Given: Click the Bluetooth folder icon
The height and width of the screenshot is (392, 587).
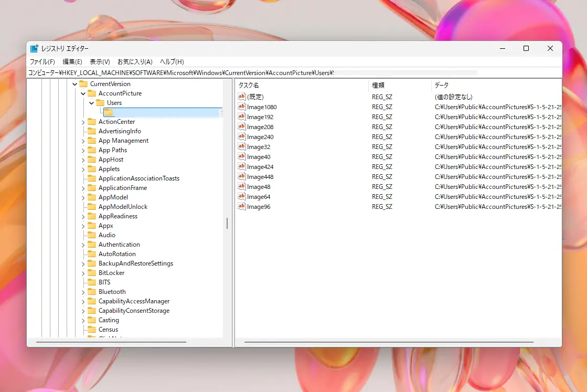Looking at the screenshot, I should [x=92, y=292].
